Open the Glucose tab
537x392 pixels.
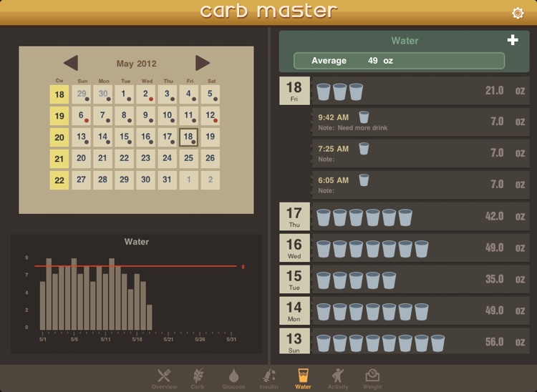233,379
